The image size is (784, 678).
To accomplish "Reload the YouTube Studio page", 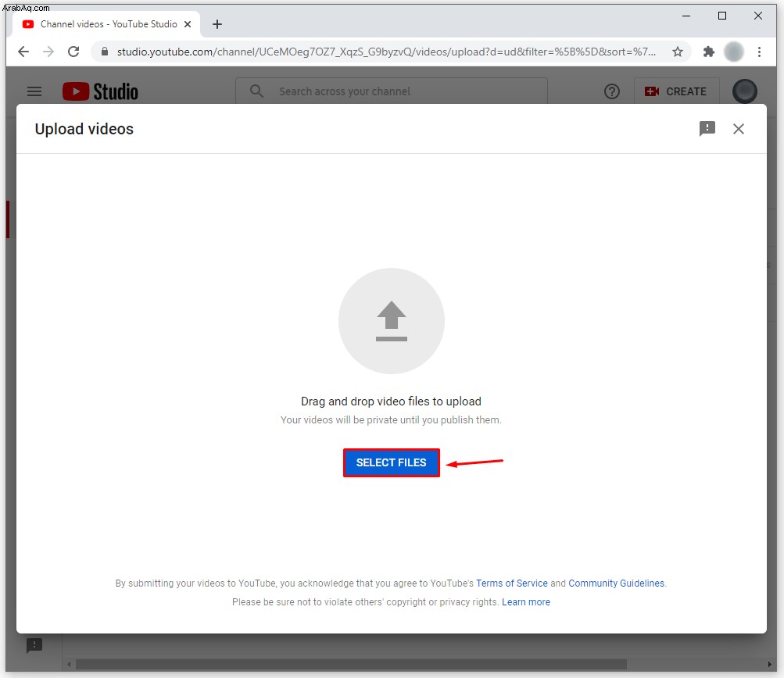I will click(73, 52).
